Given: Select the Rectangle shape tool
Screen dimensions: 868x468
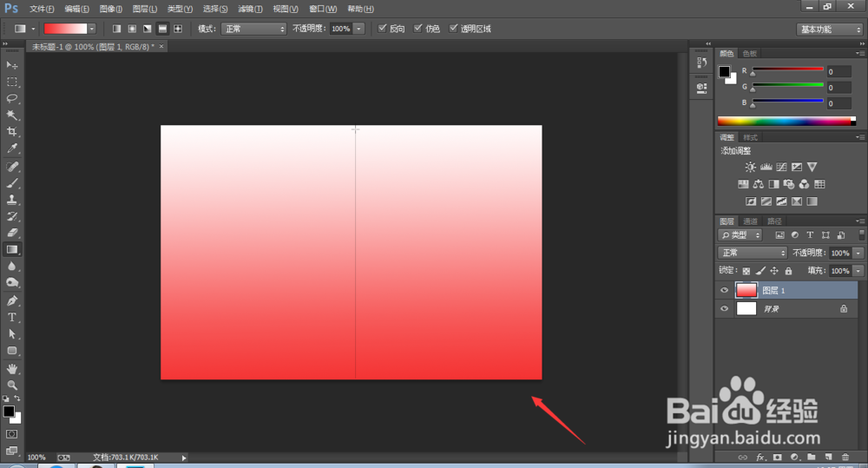Looking at the screenshot, I should coord(11,351).
